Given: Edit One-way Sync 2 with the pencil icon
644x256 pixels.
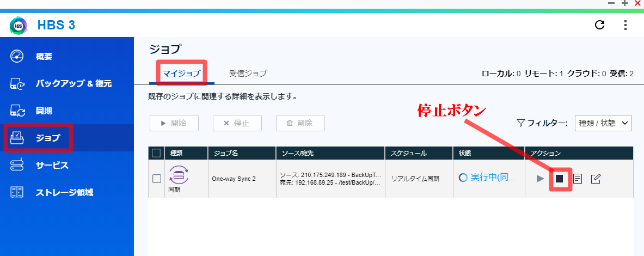Looking at the screenshot, I should pos(596,179).
